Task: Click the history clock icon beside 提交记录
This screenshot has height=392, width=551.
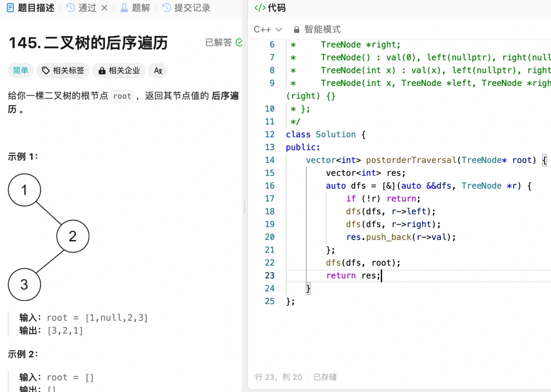Action: (166, 8)
